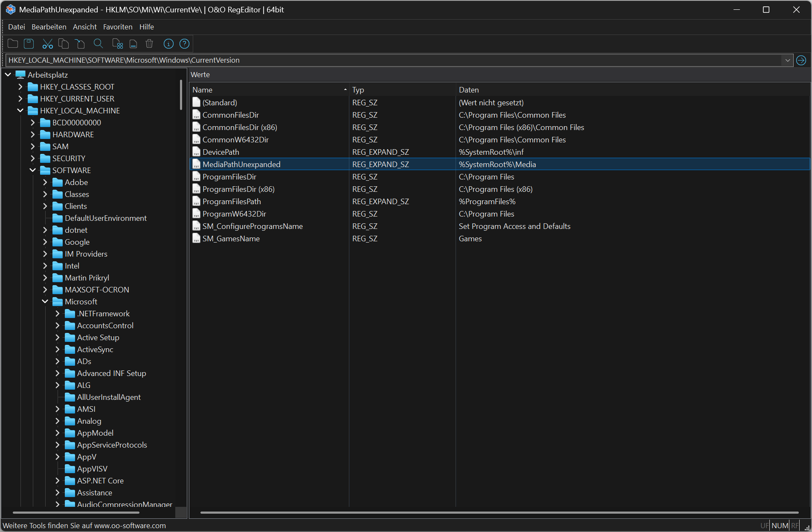Click the open folder toolbar icon
The width and height of the screenshot is (812, 532).
13,43
